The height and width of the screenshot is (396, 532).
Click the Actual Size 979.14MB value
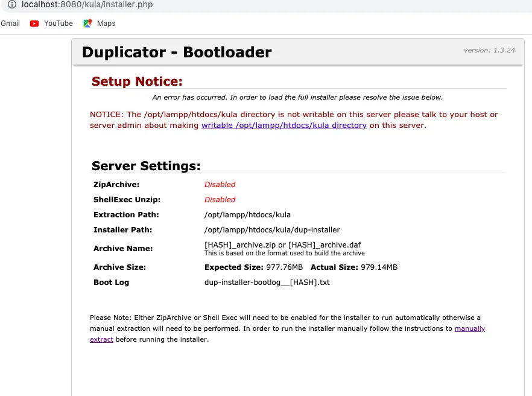(x=354, y=267)
